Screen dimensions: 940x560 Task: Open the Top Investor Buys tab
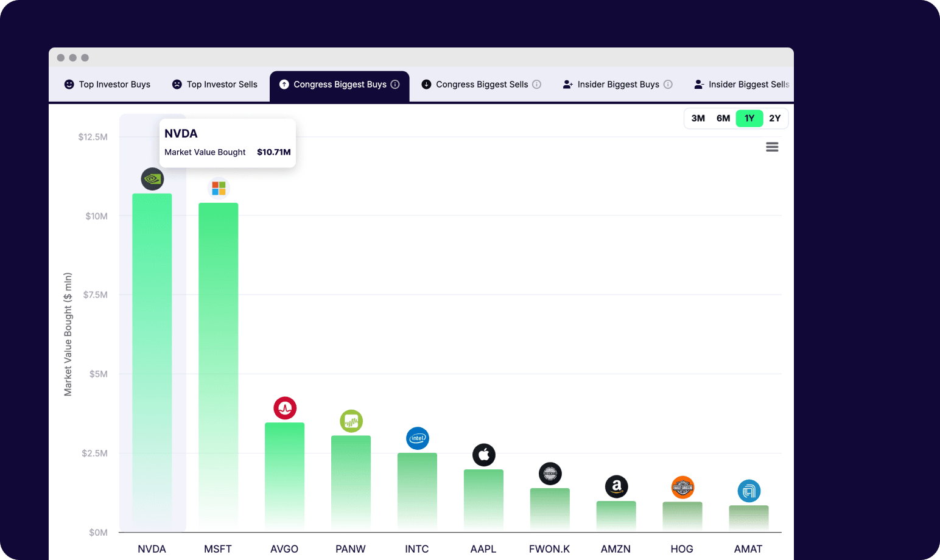click(x=107, y=85)
